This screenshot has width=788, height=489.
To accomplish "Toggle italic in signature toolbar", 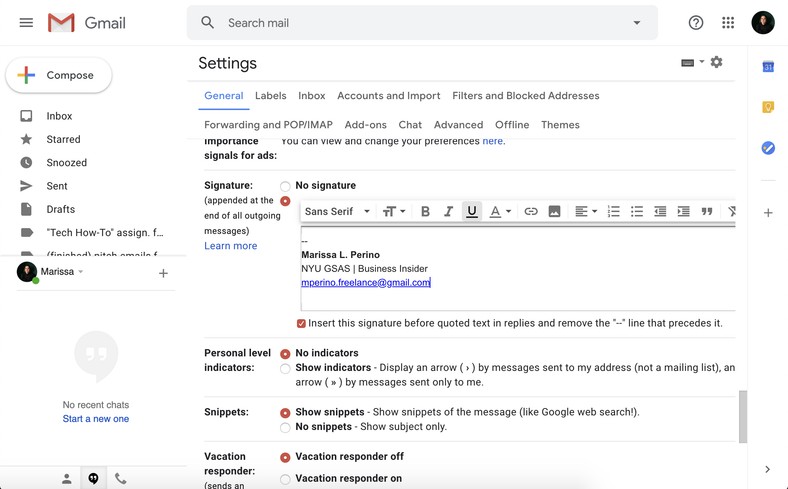I will (448, 212).
